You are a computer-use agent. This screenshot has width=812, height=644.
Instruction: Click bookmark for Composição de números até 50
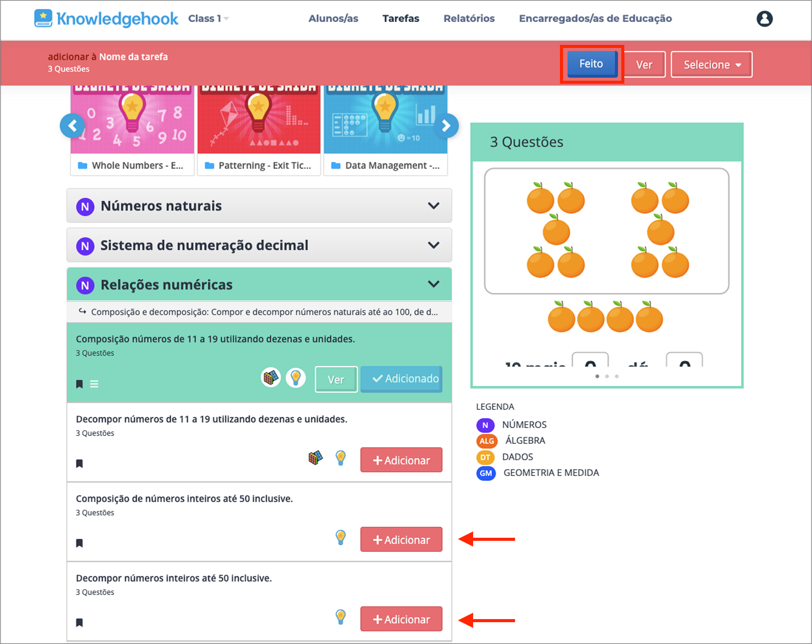[x=80, y=543]
